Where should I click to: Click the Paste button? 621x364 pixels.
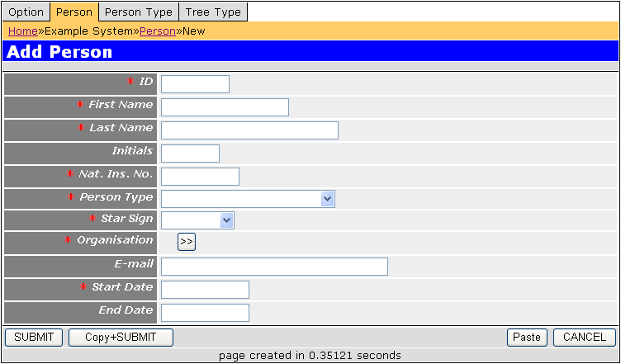pyautogui.click(x=527, y=338)
